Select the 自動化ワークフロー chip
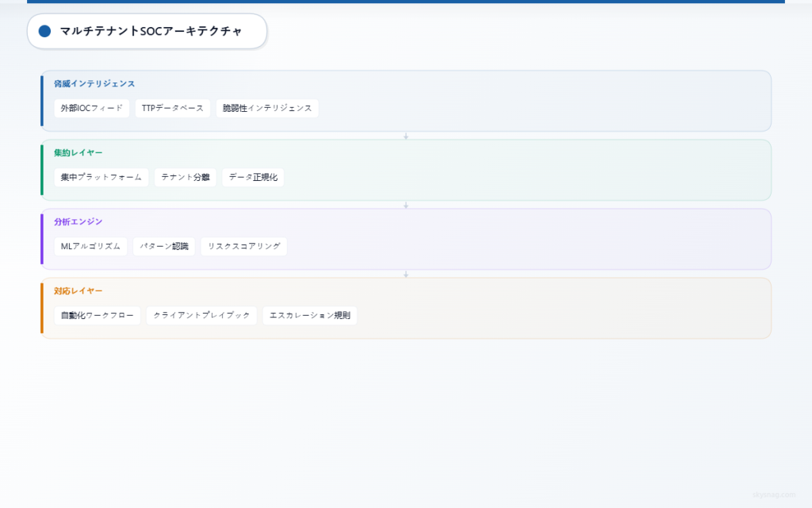The width and height of the screenshot is (812, 508). [x=98, y=316]
